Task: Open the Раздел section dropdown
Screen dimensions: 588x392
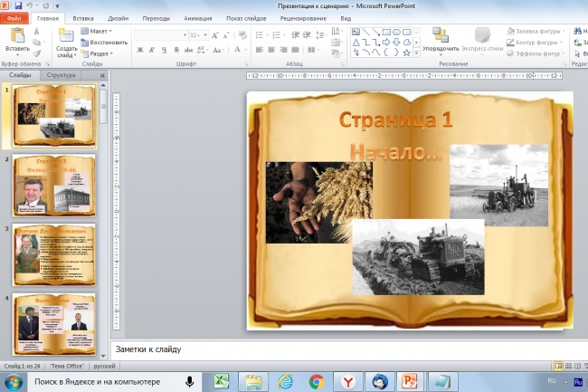Action: click(97, 53)
